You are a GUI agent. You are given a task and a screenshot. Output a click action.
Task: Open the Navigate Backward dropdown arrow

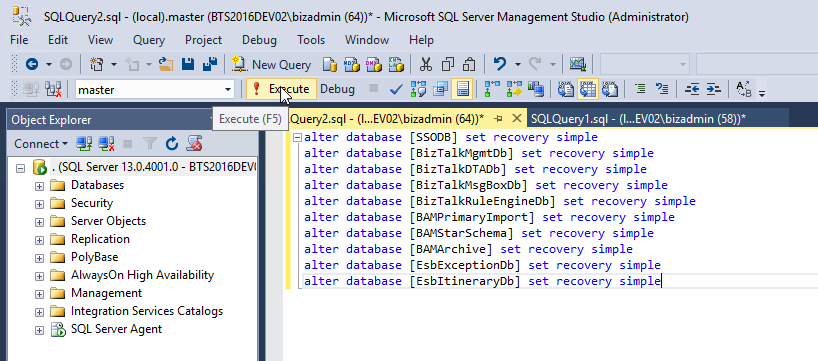[x=49, y=65]
